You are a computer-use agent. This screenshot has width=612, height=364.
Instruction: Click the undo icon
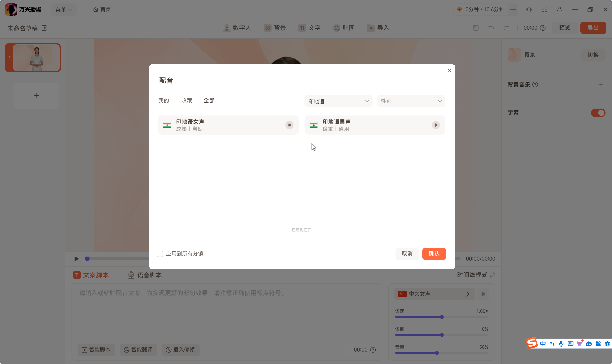[491, 28]
